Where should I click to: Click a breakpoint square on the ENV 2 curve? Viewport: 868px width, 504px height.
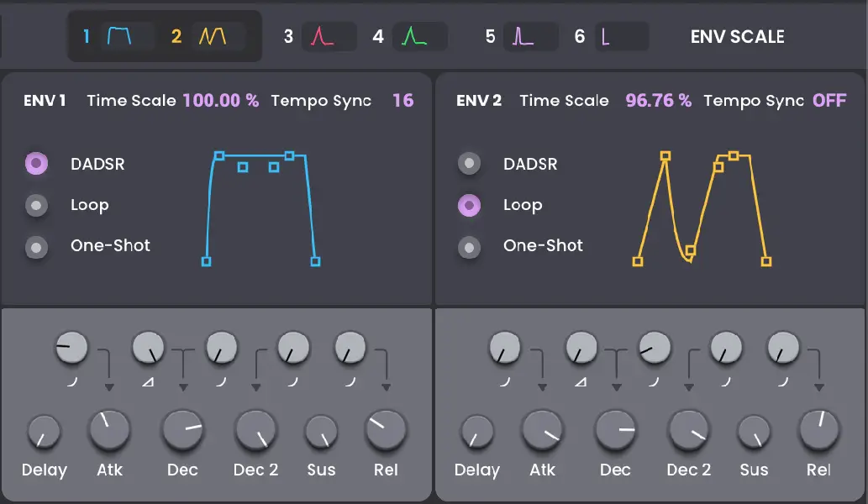coord(666,155)
